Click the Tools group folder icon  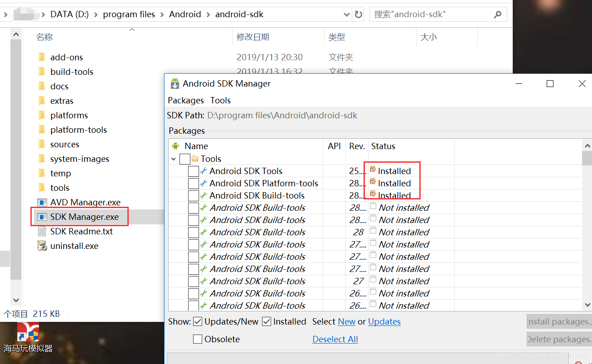(x=195, y=159)
